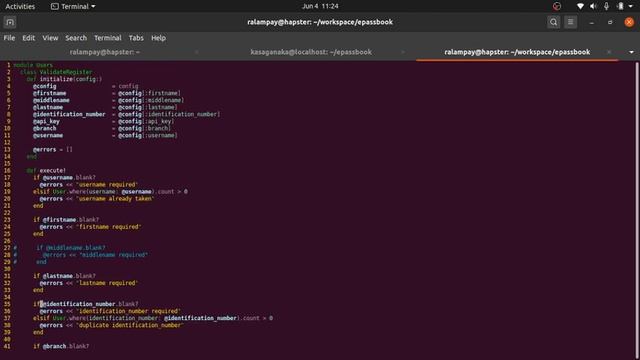Click '@branch.blank?' on line 41
The height and width of the screenshot is (360, 640).
click(x=66, y=346)
